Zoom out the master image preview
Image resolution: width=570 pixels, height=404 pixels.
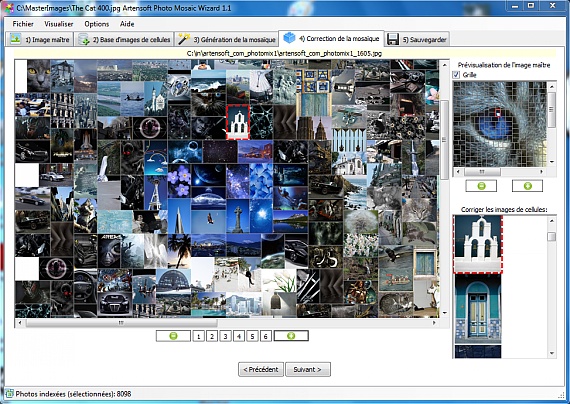click(x=481, y=186)
